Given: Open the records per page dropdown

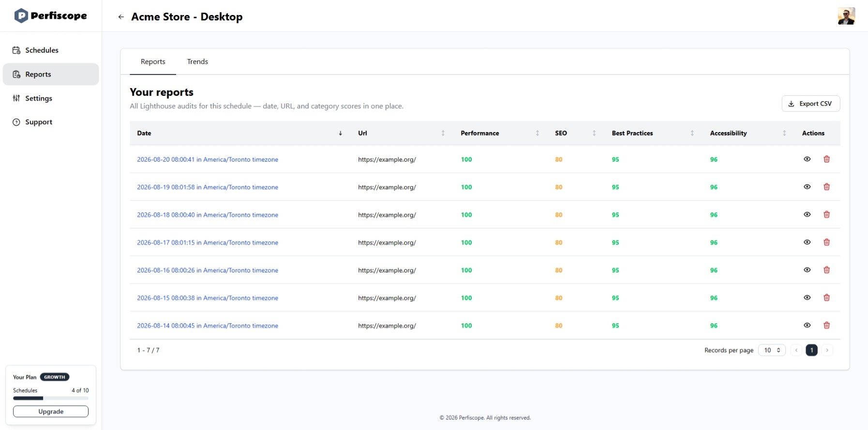Looking at the screenshot, I should tap(772, 350).
